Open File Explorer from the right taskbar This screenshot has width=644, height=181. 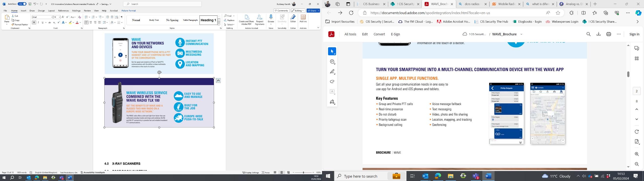(451, 176)
